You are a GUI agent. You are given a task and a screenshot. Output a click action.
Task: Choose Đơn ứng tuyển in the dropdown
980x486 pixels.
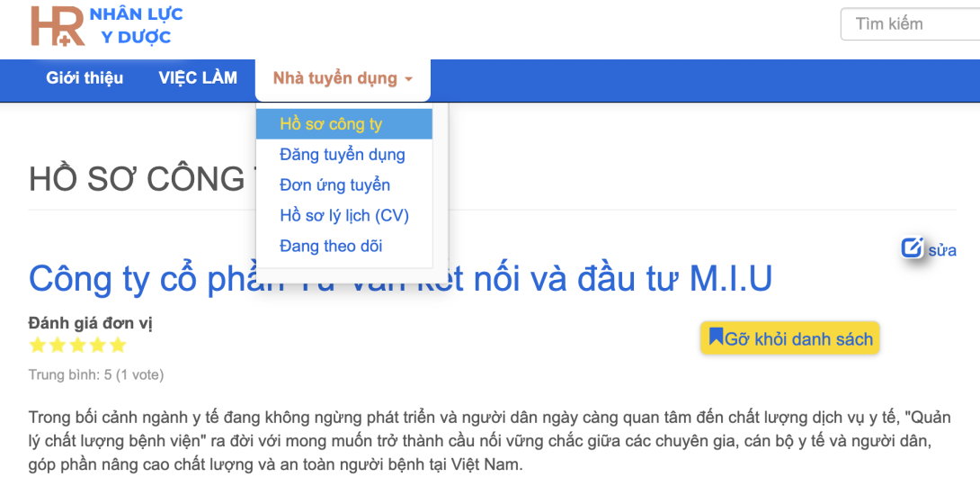tap(334, 185)
